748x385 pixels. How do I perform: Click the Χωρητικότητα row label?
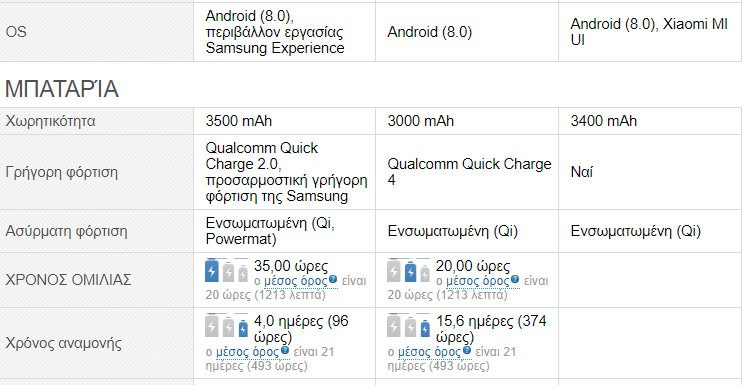[50, 121]
